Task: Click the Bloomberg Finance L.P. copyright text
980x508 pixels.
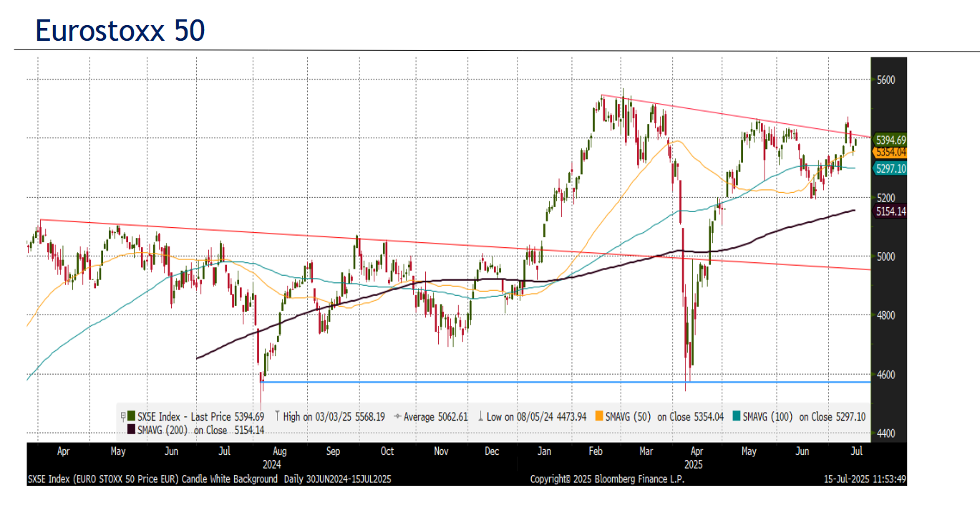Action: pos(607,479)
